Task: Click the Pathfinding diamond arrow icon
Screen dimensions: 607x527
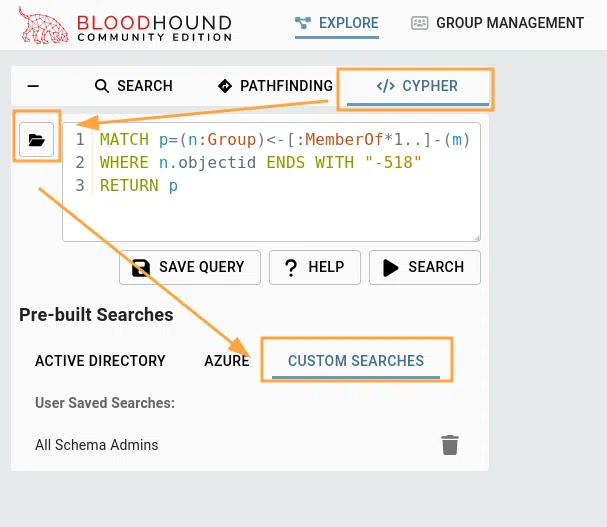Action: pyautogui.click(x=224, y=86)
